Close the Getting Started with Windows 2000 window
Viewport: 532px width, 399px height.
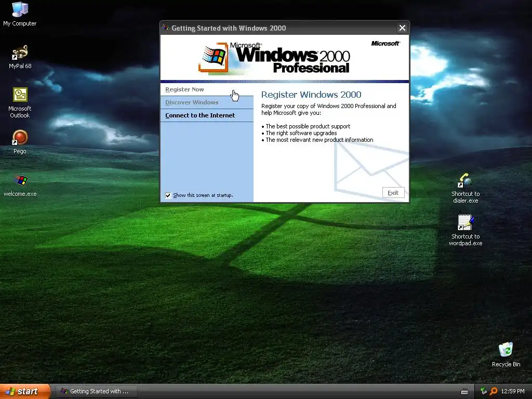click(x=402, y=28)
